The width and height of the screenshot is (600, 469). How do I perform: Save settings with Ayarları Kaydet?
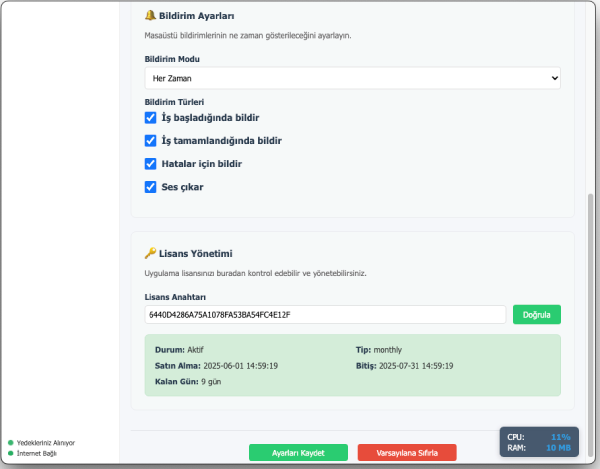click(298, 452)
